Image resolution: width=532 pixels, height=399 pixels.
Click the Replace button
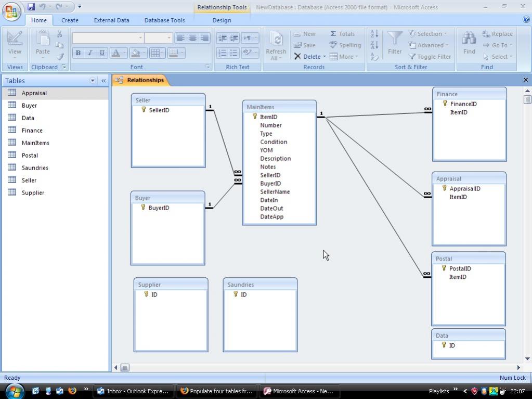pos(497,34)
